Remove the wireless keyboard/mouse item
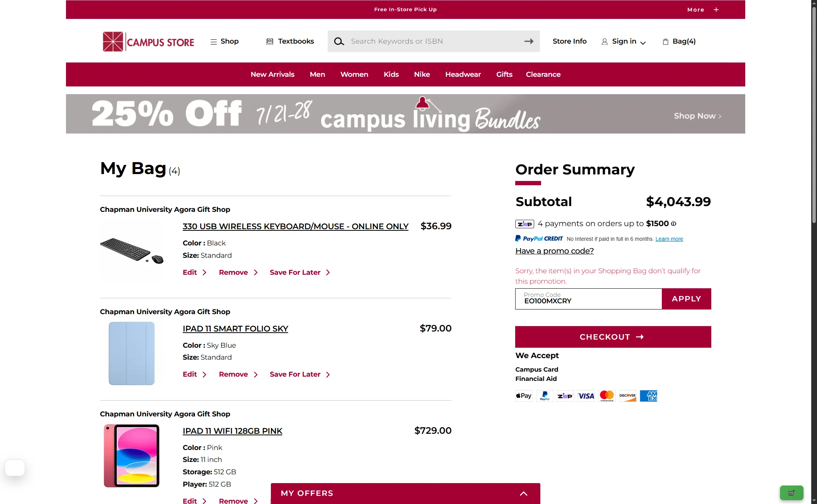Viewport: 817px width, 504px height. click(x=238, y=272)
